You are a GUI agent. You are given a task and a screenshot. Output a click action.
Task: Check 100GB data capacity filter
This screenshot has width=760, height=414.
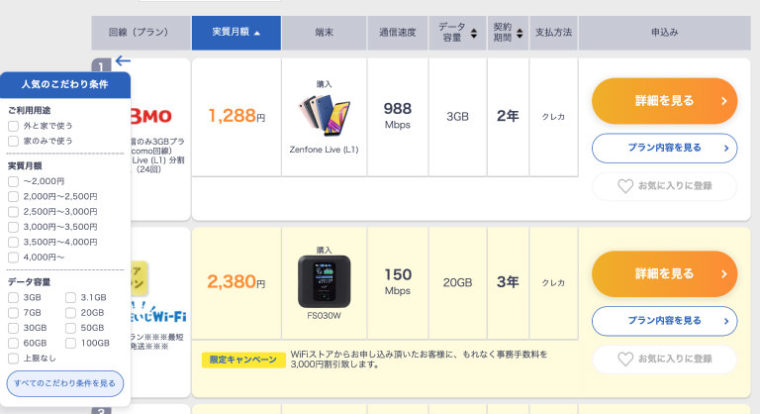70,343
